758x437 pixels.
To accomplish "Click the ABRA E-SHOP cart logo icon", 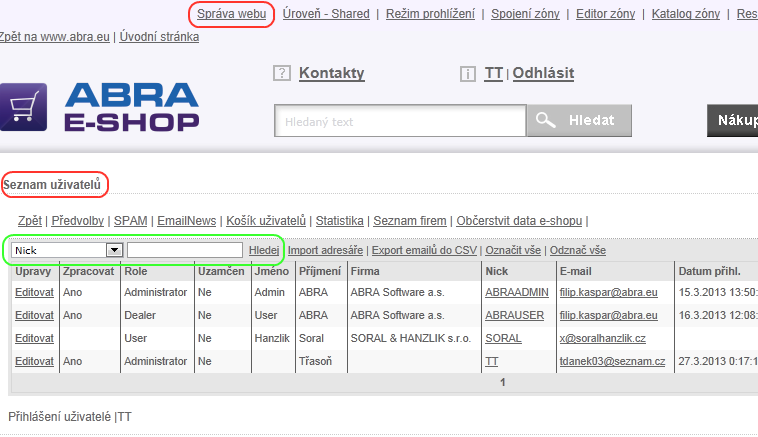I will click(x=23, y=107).
